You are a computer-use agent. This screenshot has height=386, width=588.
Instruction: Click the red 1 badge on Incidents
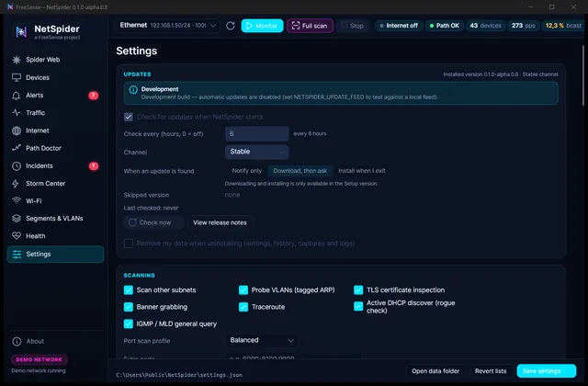(x=94, y=165)
